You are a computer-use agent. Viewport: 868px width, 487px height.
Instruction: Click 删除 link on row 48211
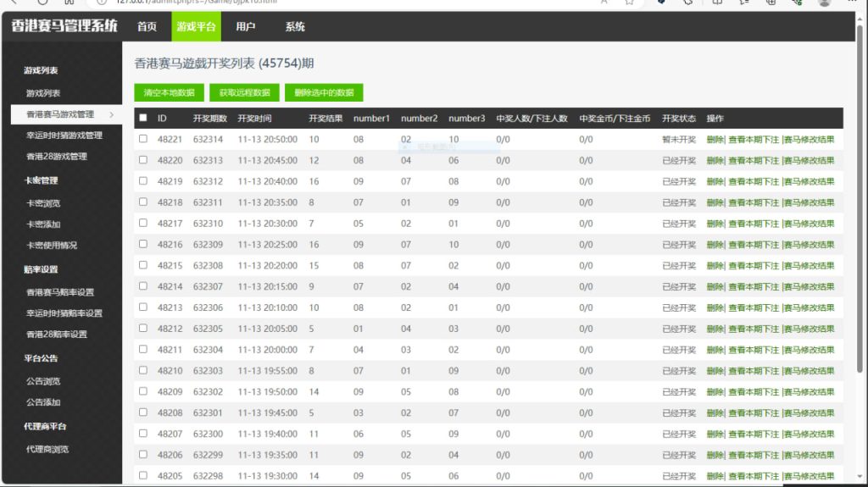pos(715,350)
